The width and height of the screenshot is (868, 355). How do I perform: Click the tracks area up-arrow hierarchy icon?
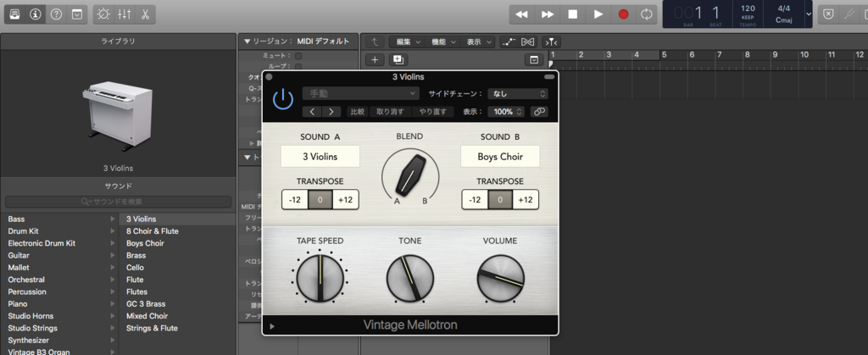(375, 42)
